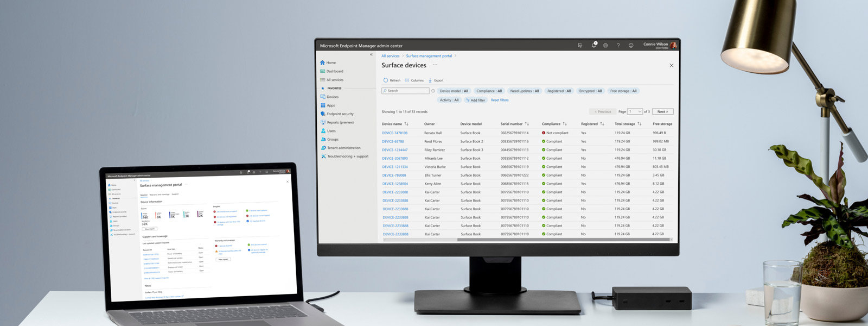Open Endpoint security in the monitor's sidebar

[340, 114]
